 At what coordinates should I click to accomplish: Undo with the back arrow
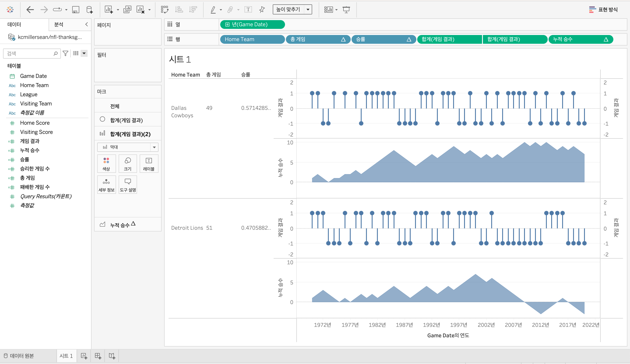tap(30, 9)
